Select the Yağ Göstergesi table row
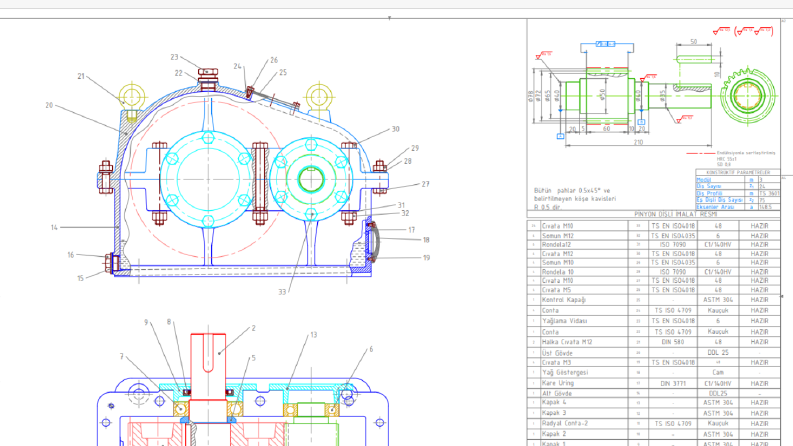This screenshot has width=793, height=446. (653, 372)
